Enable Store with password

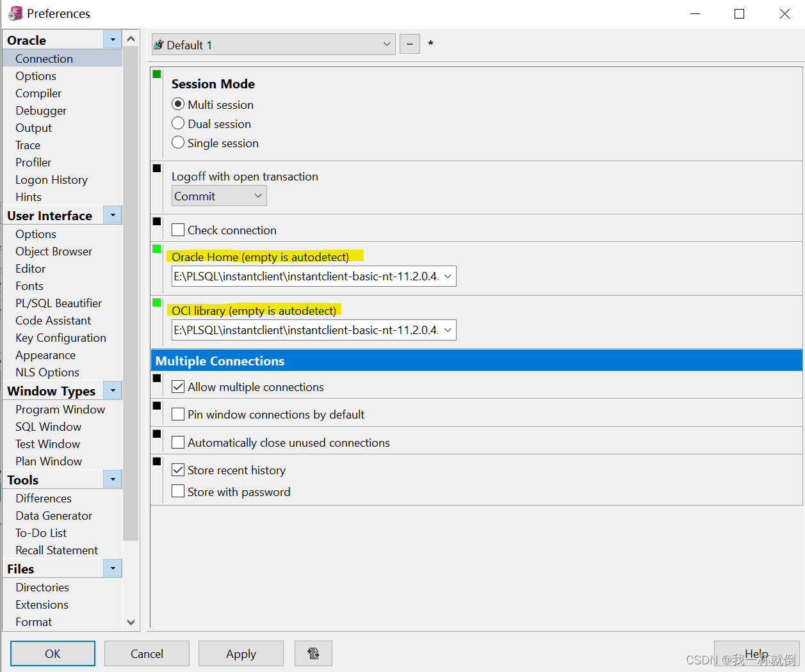[177, 492]
